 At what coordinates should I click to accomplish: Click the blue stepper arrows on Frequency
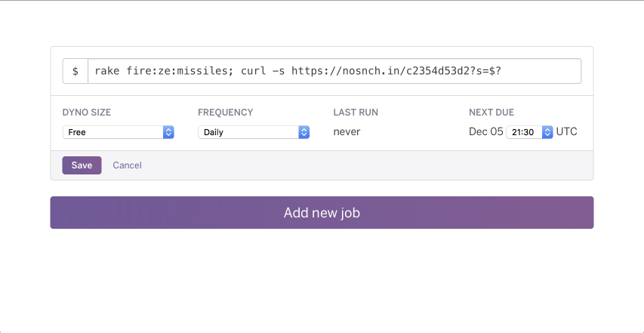(x=304, y=132)
